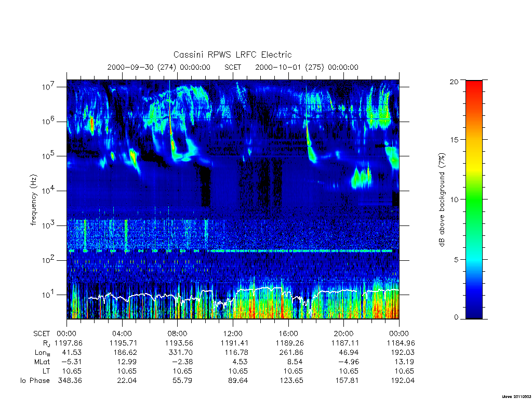Click the colorbar tick value 20
532x399 pixels.
click(x=454, y=82)
